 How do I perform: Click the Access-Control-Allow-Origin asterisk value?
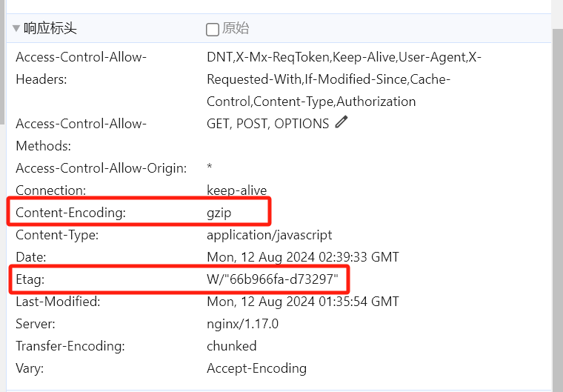[210, 167]
